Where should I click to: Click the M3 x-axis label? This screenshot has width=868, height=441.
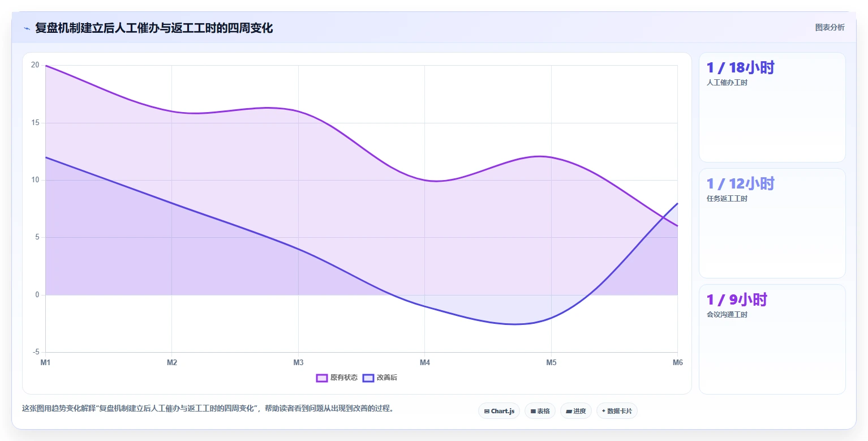click(x=298, y=362)
